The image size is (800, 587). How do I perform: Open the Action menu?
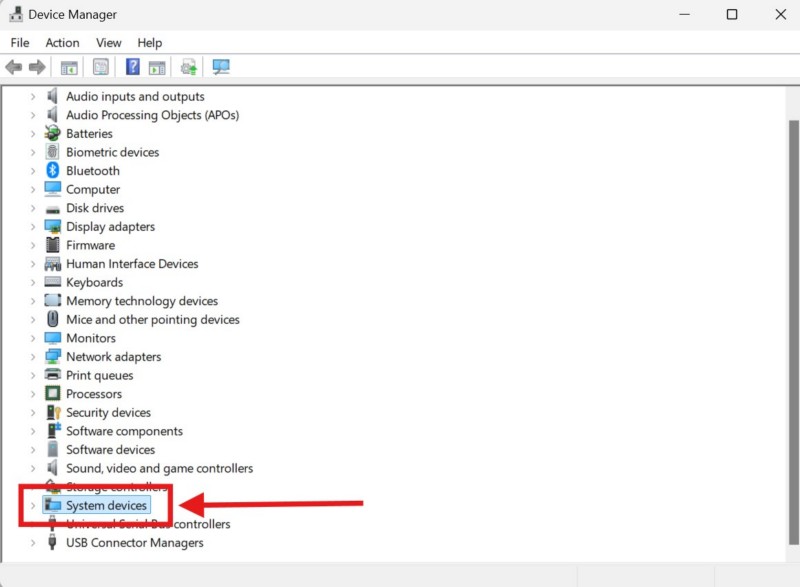click(62, 43)
